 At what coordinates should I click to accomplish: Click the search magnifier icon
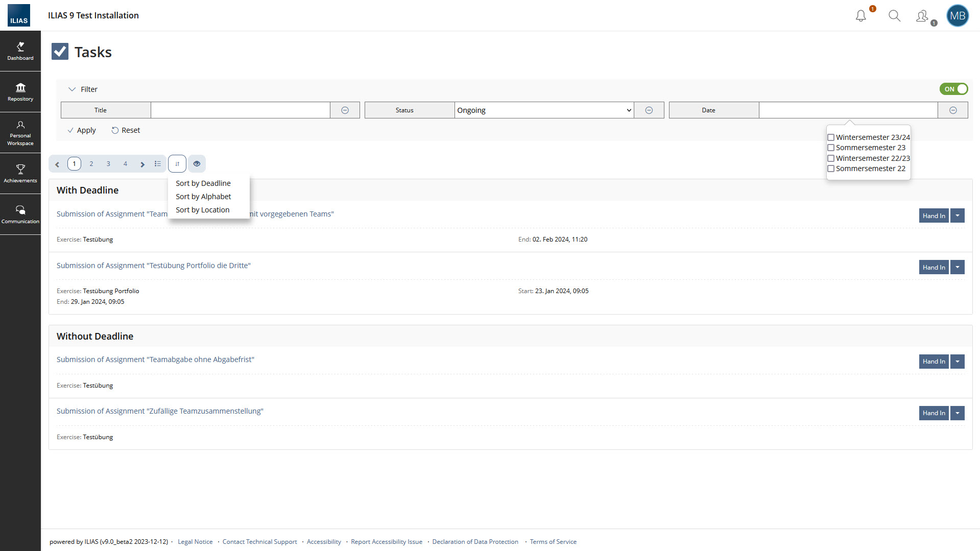pyautogui.click(x=894, y=16)
